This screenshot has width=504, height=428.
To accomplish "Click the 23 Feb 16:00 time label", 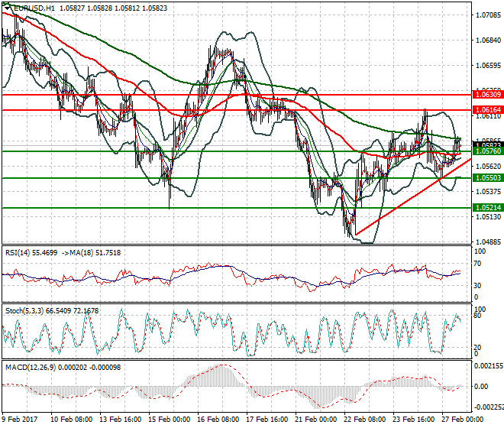I will [x=414, y=420].
